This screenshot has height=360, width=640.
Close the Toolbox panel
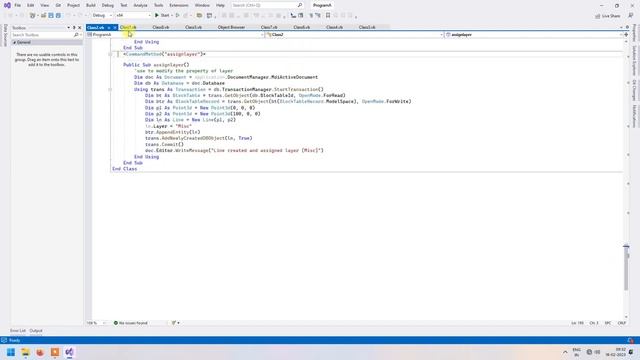(80, 28)
